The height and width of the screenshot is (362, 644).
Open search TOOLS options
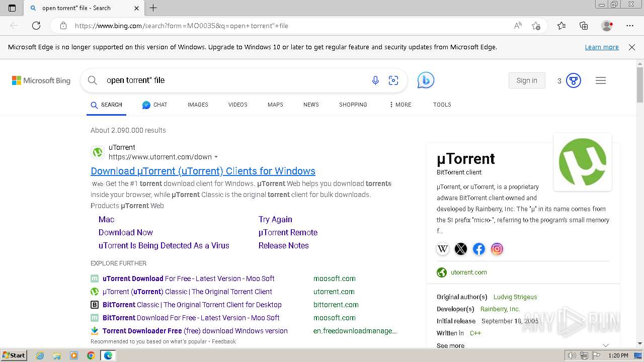click(442, 105)
